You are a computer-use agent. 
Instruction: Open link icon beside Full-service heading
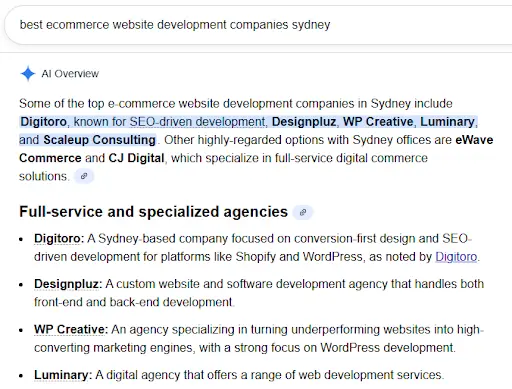[303, 212]
